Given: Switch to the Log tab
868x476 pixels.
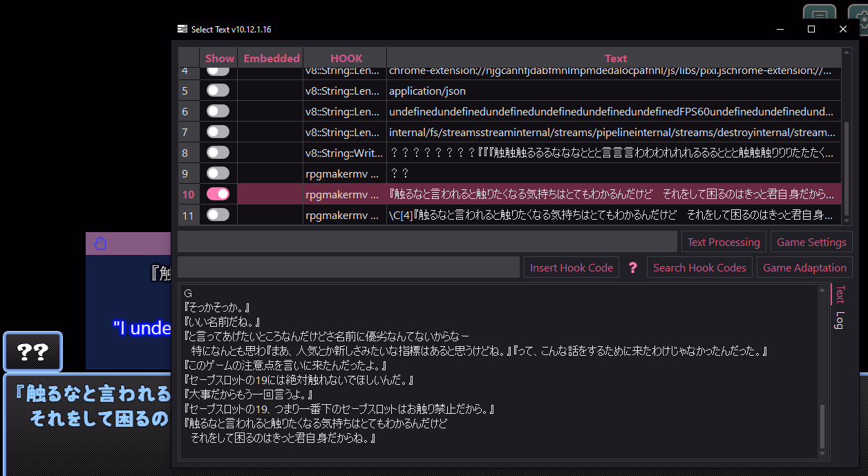Looking at the screenshot, I should point(840,321).
